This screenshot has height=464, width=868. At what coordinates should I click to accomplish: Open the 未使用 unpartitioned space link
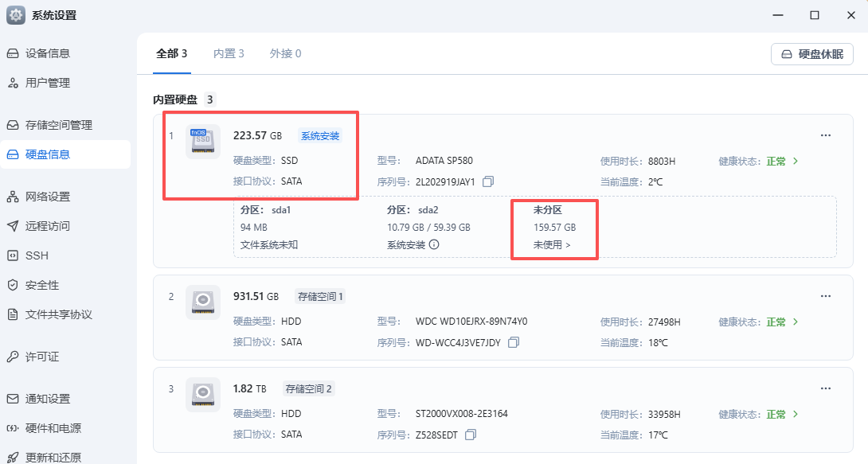[552, 245]
